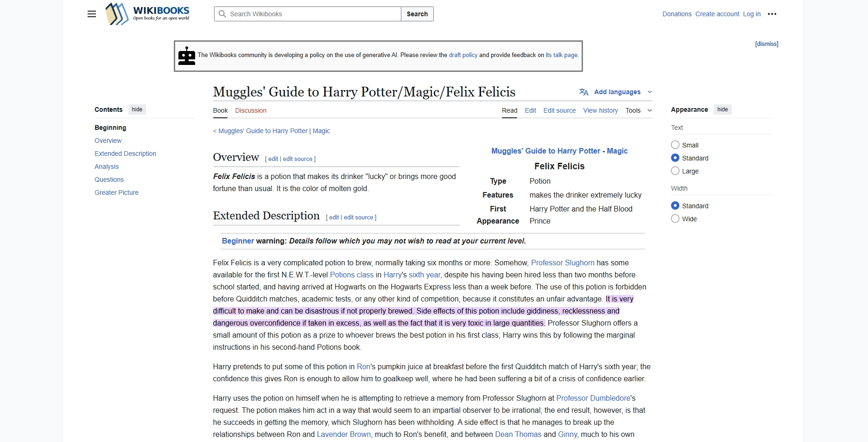Open the Beginner warning link
Screen dimensions: 868x442
point(238,241)
